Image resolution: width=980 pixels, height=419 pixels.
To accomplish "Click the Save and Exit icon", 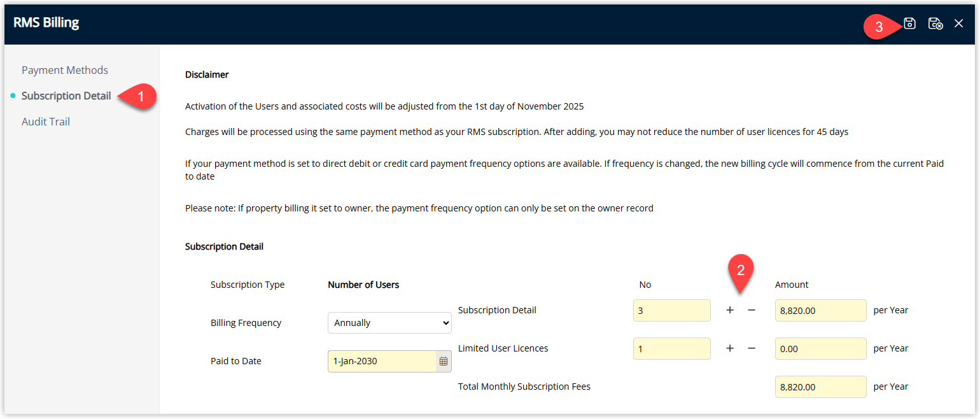I will 935,24.
